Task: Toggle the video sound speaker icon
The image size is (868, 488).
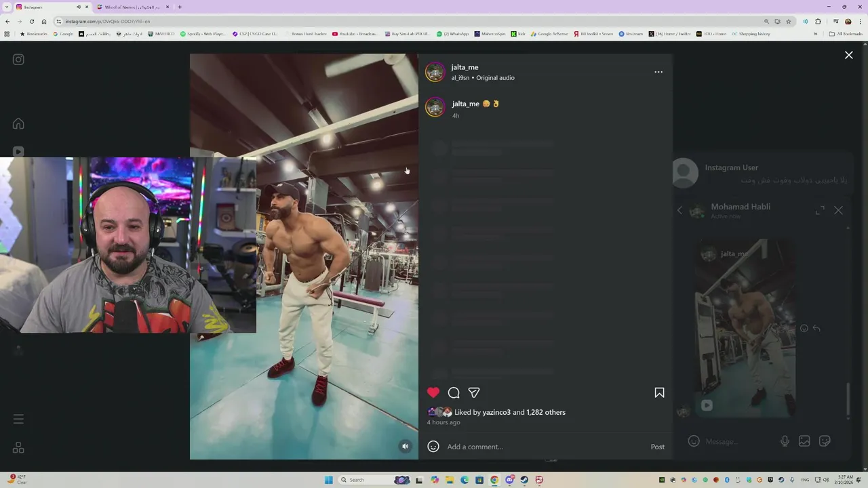Action: pyautogui.click(x=406, y=446)
